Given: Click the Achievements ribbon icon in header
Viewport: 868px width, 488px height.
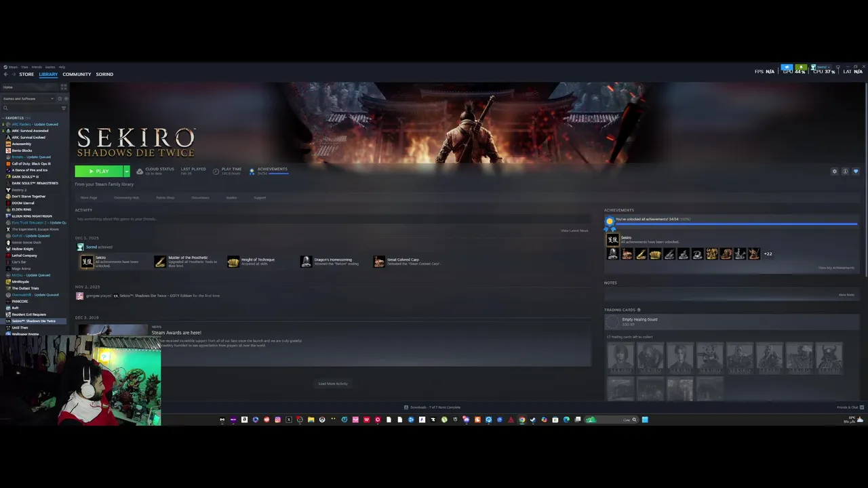Looking at the screenshot, I should (252, 171).
